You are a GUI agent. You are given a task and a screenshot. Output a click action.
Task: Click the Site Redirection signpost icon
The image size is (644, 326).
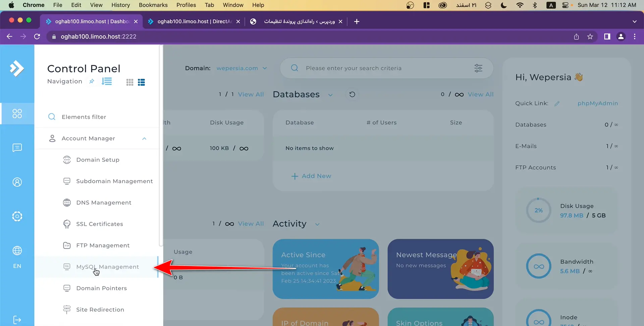click(x=67, y=310)
